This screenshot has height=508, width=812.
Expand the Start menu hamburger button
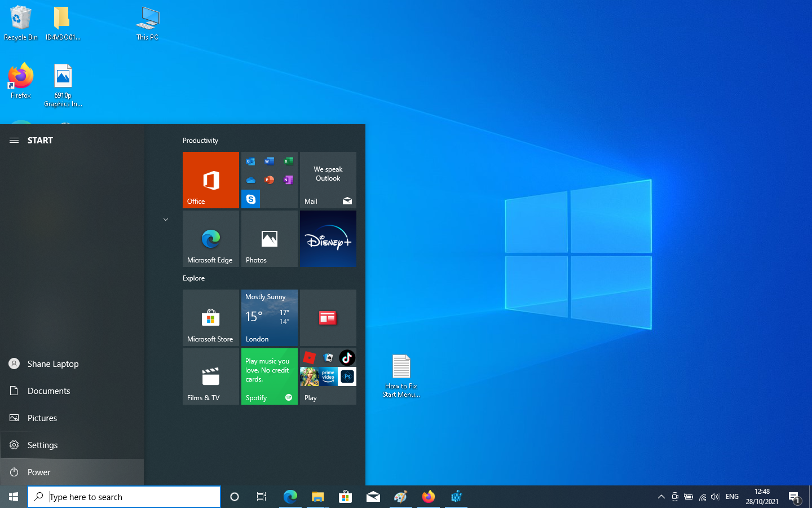(x=14, y=141)
